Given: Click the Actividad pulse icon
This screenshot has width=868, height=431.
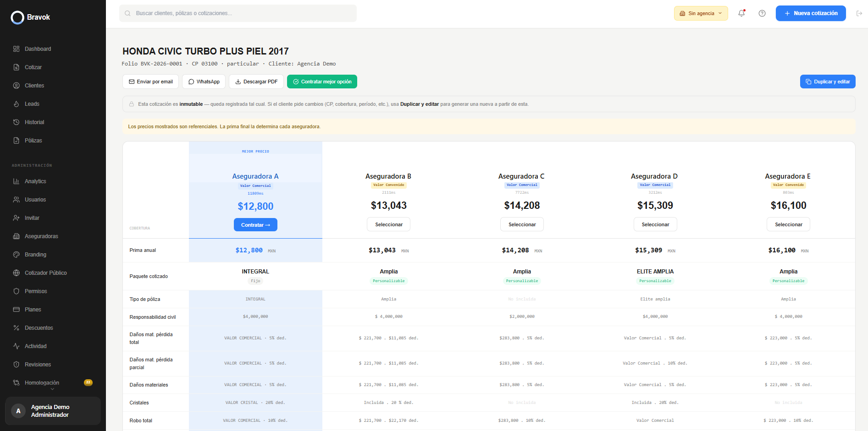Looking at the screenshot, I should [17, 346].
